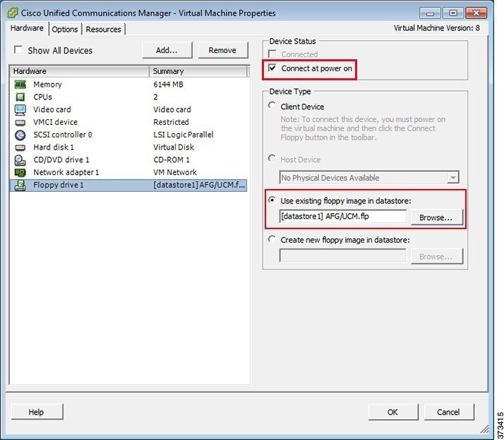Viewport: 504px width, 440px height.
Task: Choose Use existing floppy image in datastore
Action: pyautogui.click(x=272, y=200)
